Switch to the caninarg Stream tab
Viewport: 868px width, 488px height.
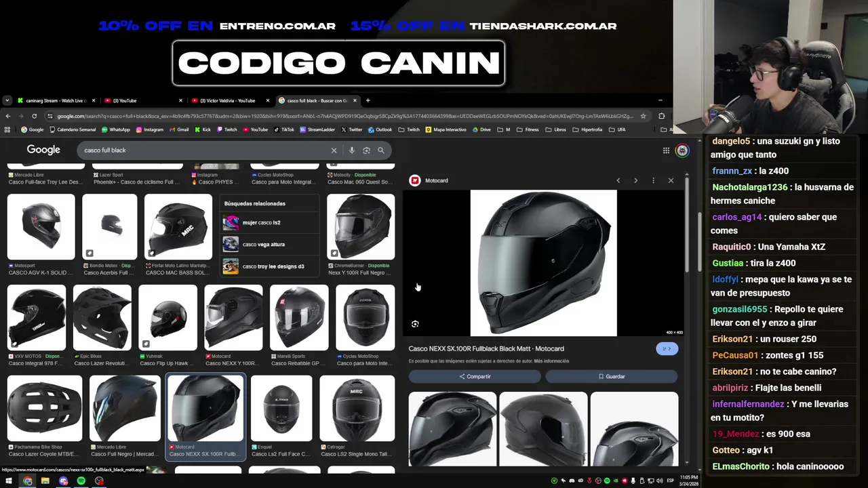[x=56, y=100]
